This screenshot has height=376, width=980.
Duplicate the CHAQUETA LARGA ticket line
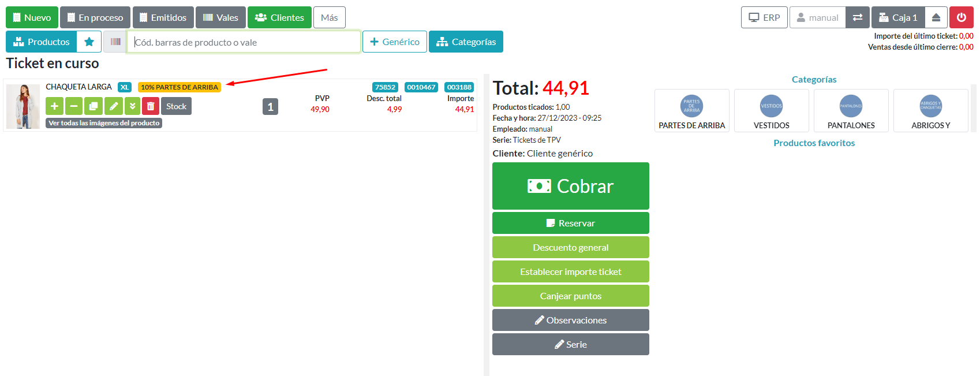tap(93, 106)
